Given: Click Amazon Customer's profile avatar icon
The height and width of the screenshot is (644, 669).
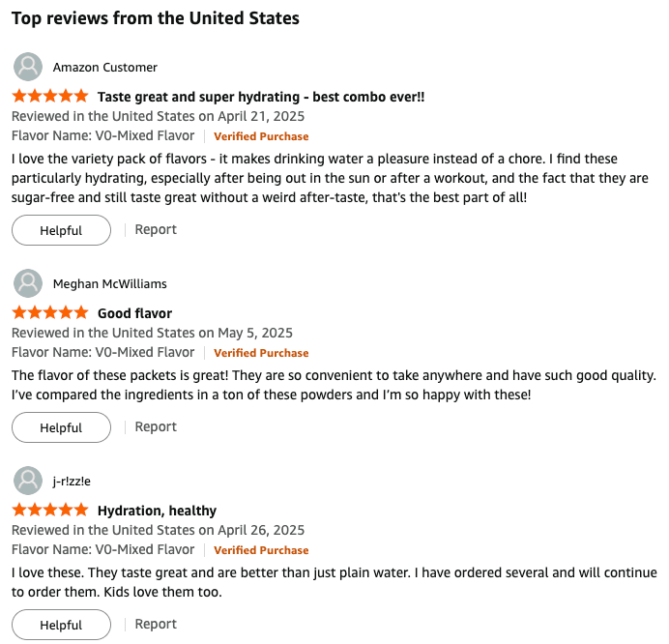Looking at the screenshot, I should [x=28, y=68].
